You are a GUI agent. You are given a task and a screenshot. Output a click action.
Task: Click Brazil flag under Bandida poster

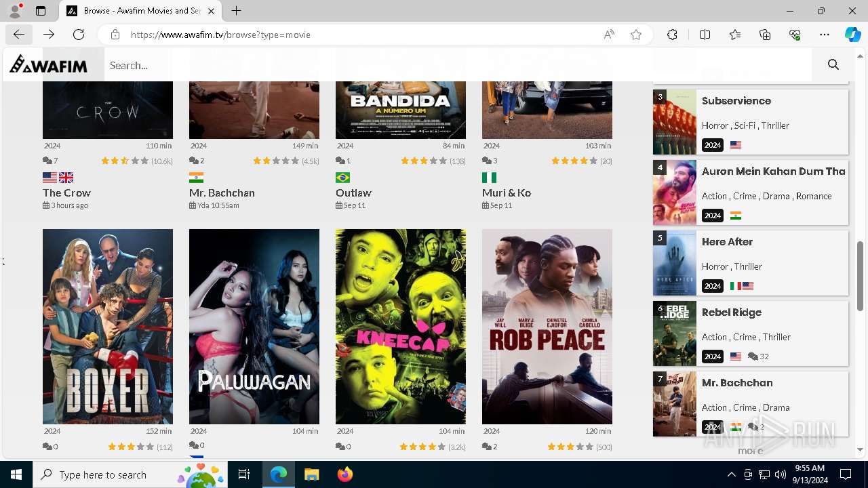coord(342,178)
